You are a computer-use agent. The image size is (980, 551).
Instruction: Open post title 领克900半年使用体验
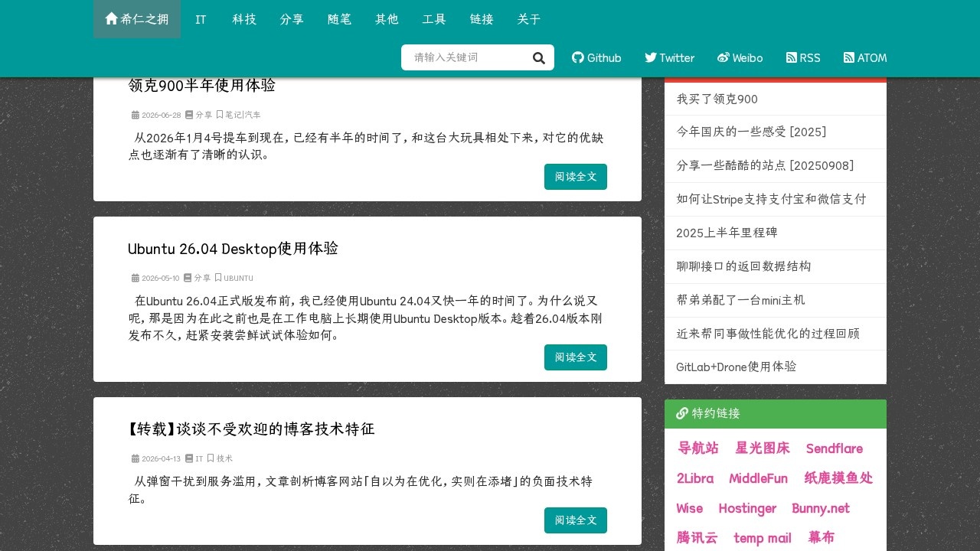click(202, 85)
